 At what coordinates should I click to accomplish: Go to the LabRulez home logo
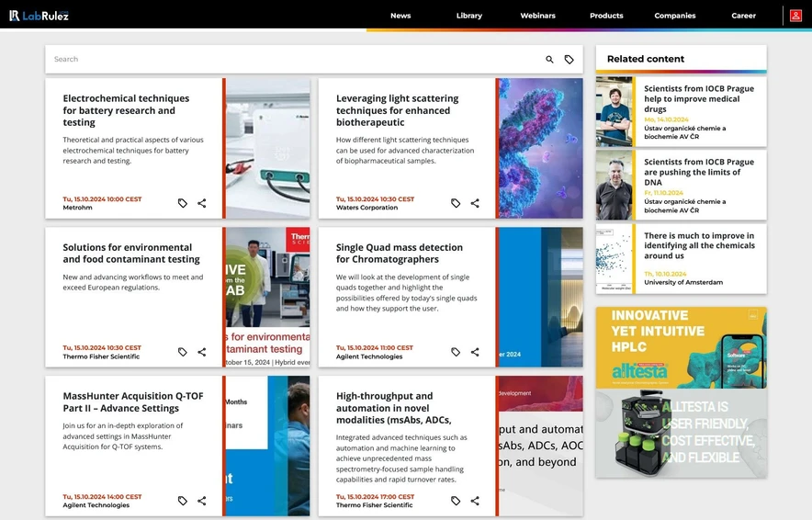pyautogui.click(x=39, y=16)
